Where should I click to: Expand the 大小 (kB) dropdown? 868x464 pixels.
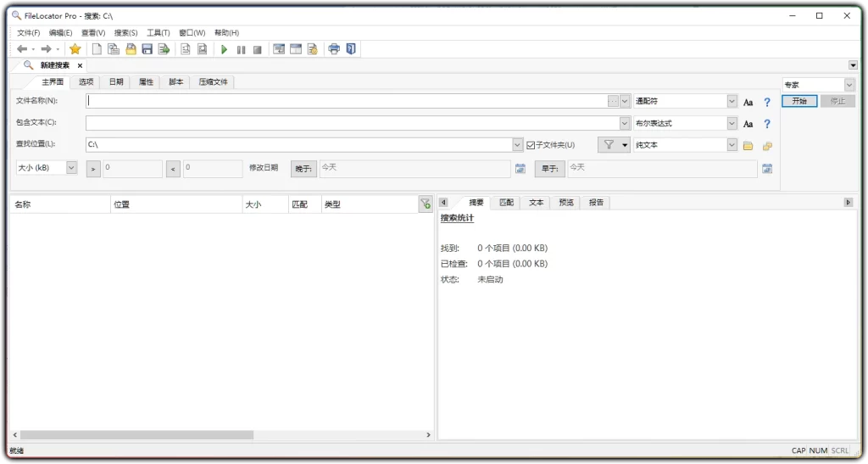(x=71, y=167)
